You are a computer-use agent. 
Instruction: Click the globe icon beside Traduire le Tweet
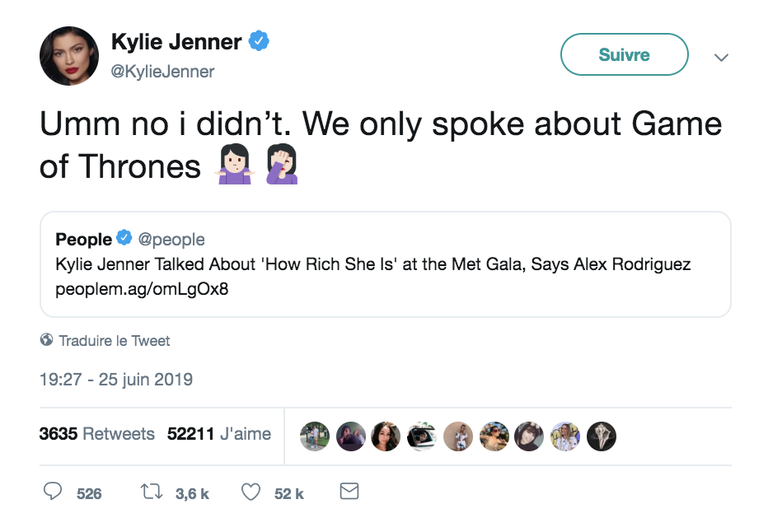click(x=46, y=340)
